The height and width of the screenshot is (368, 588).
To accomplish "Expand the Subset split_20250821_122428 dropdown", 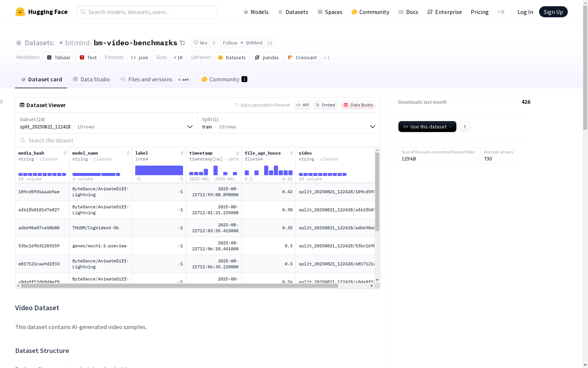I will click(107, 123).
